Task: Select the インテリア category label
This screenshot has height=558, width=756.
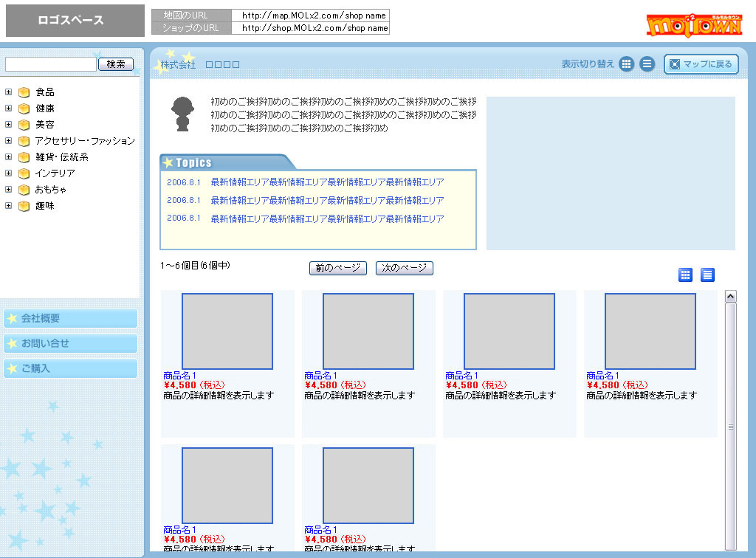Action: (x=55, y=173)
